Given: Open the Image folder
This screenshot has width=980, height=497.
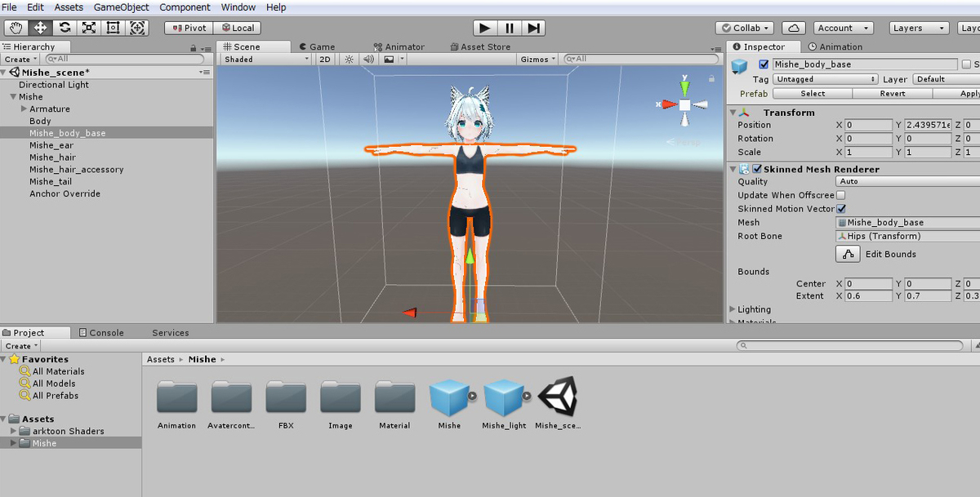Looking at the screenshot, I should pyautogui.click(x=341, y=404).
